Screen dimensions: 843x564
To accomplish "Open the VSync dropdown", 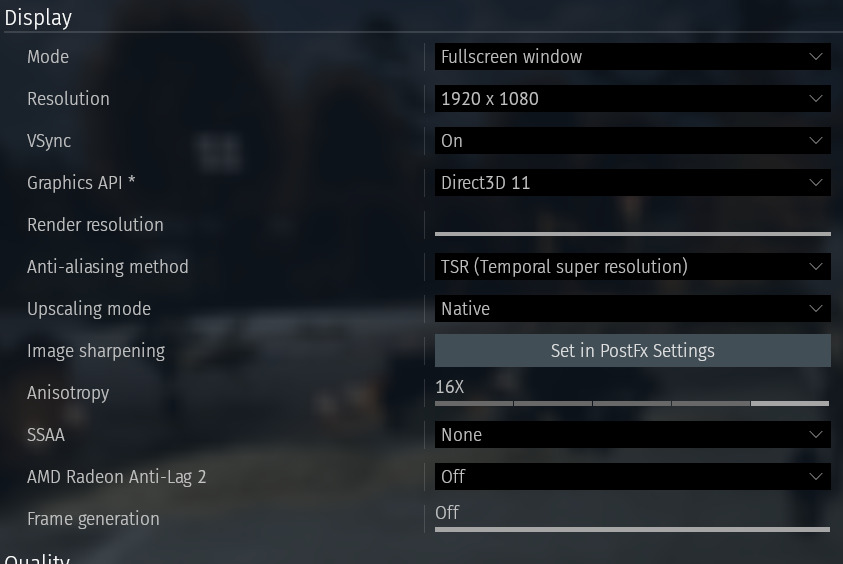I will (632, 141).
